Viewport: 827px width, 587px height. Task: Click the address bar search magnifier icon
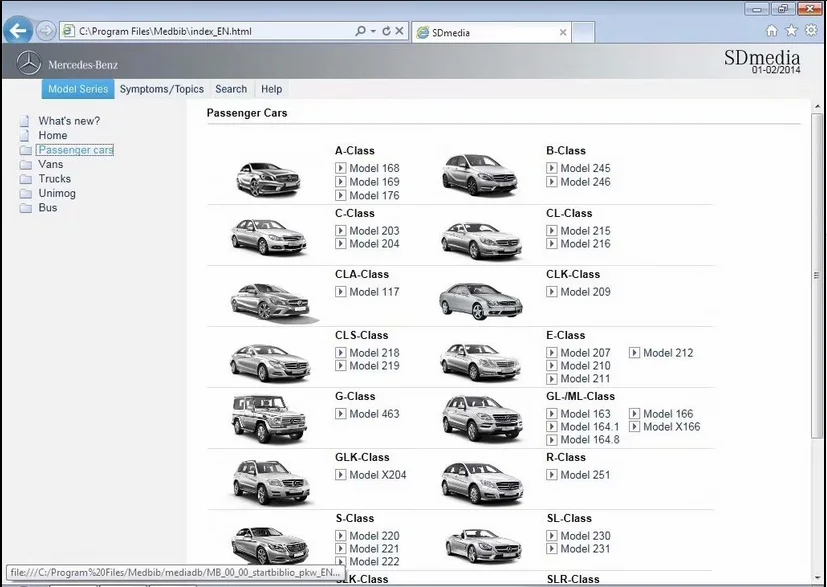[360, 31]
